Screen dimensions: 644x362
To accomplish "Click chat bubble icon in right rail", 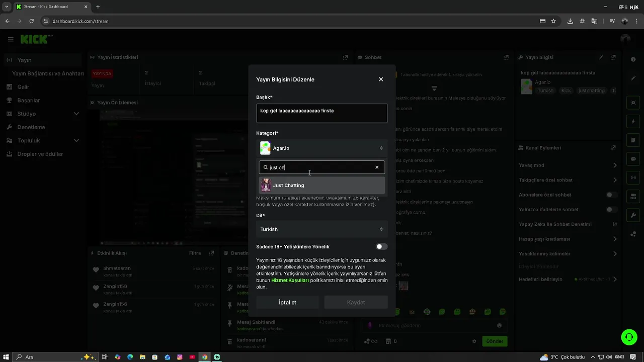I will click(633, 159).
